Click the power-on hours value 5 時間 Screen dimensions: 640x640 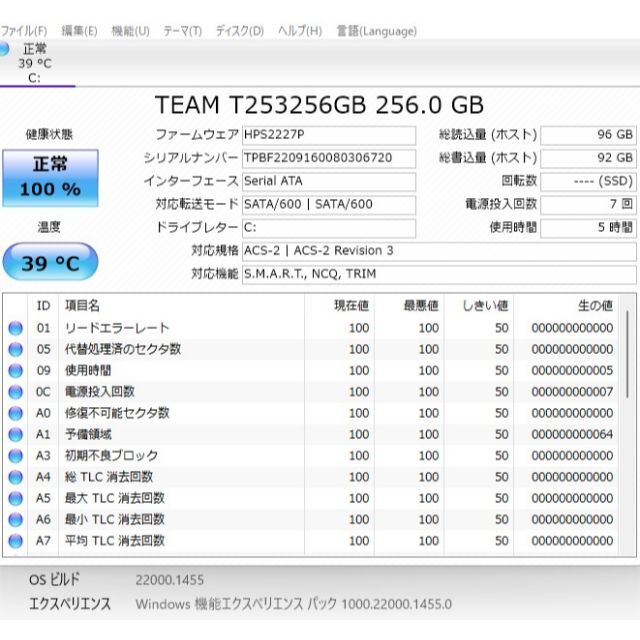(x=588, y=228)
